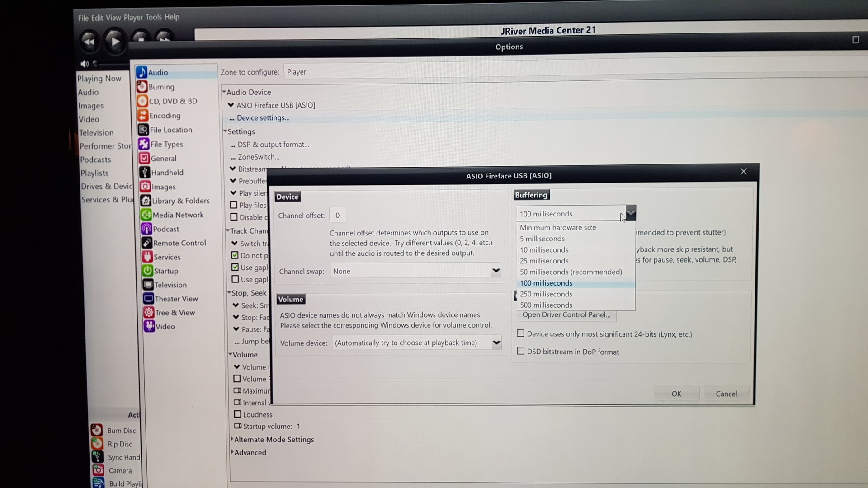The height and width of the screenshot is (488, 868).
Task: Click the Burning icon in options list
Action: point(142,87)
